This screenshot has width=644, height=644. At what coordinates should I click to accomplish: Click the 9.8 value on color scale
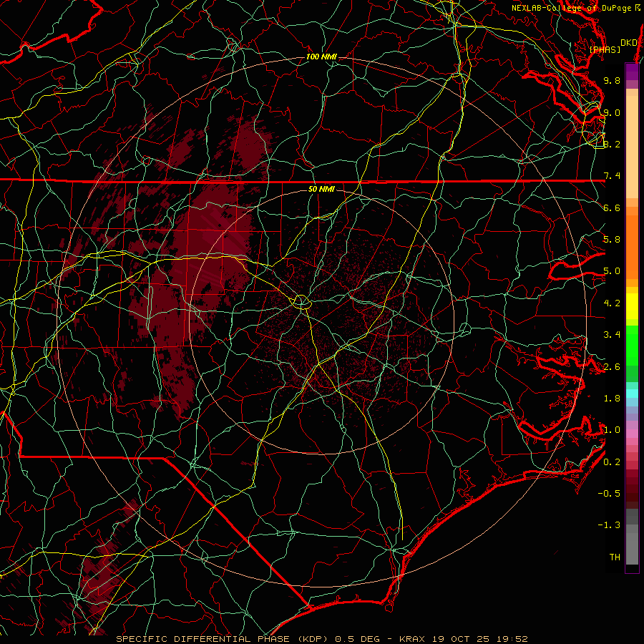612,80
